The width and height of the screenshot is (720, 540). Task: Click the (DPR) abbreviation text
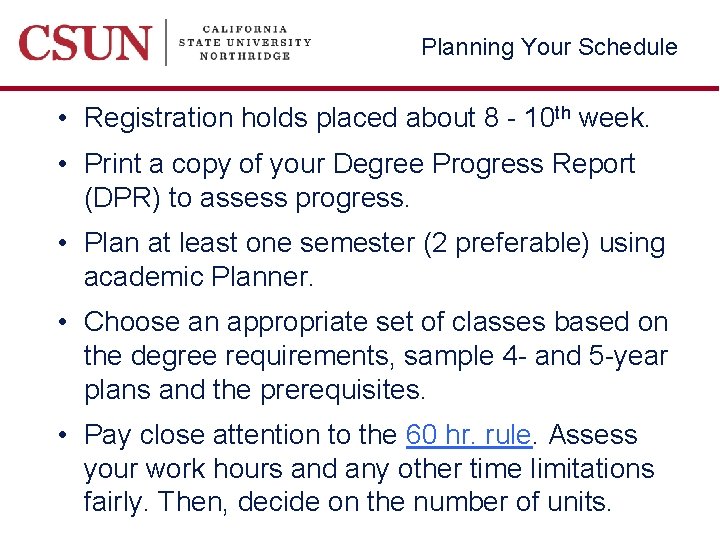pyautogui.click(x=122, y=198)
